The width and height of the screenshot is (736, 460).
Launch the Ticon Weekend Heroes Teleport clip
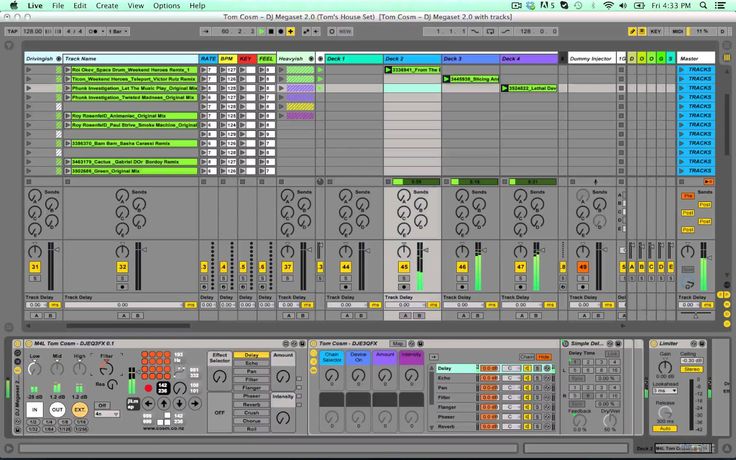[68, 79]
